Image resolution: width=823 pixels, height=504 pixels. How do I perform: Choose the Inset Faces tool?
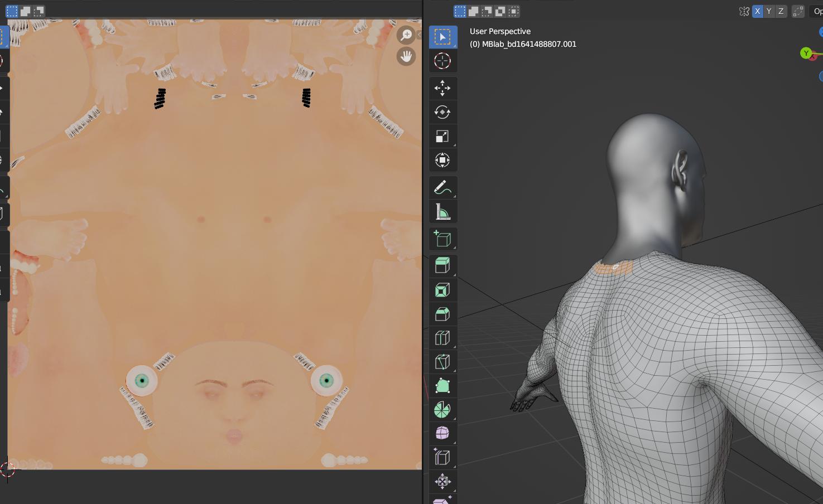[x=442, y=290]
